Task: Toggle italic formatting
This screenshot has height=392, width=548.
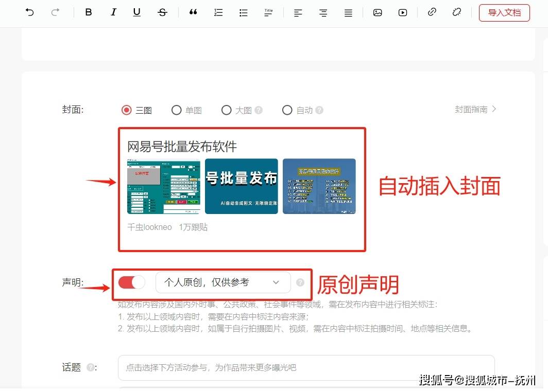Action: [113, 12]
